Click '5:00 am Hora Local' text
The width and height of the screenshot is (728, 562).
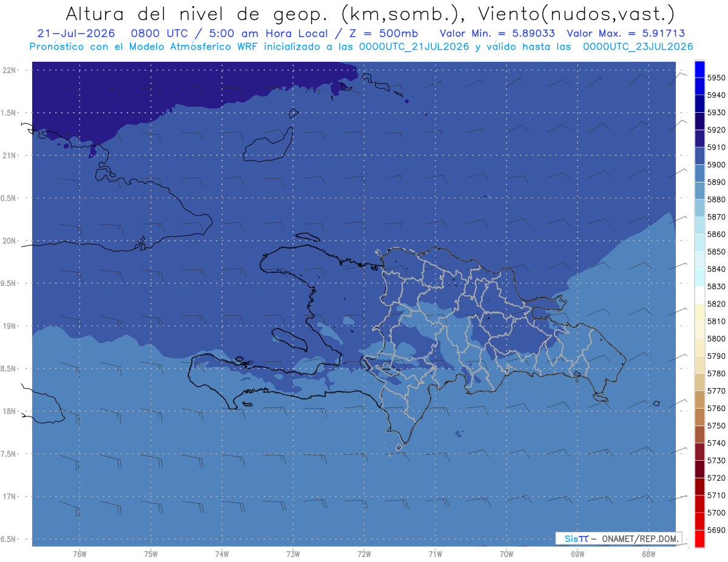tap(269, 33)
